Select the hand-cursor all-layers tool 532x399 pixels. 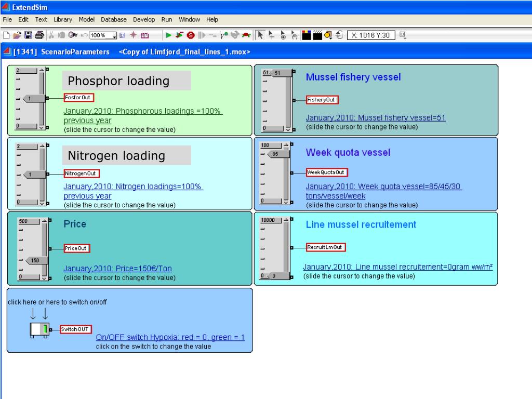294,35
